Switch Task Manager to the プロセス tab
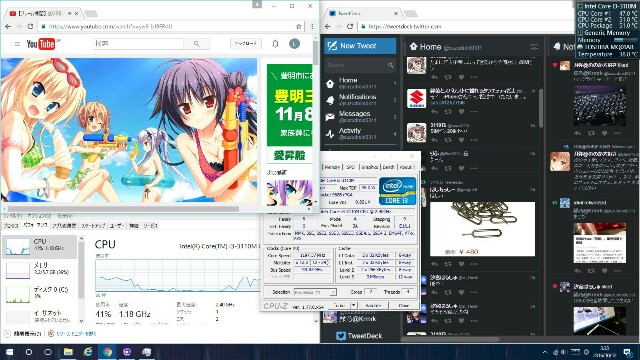 (11, 225)
